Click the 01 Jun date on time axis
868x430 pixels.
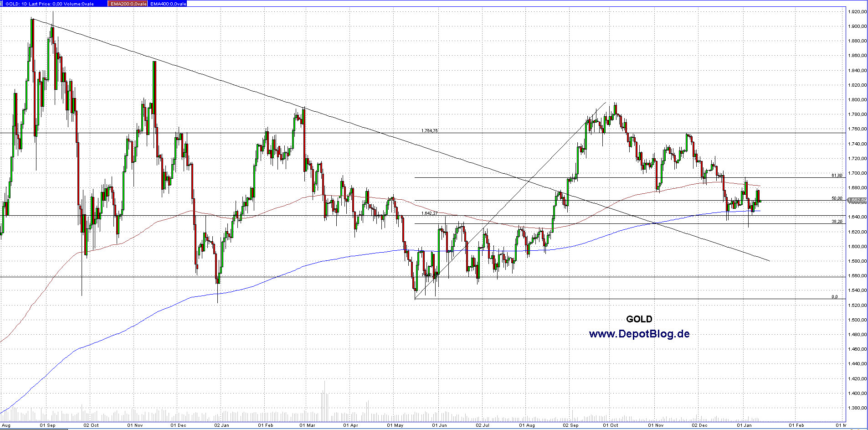tap(439, 425)
